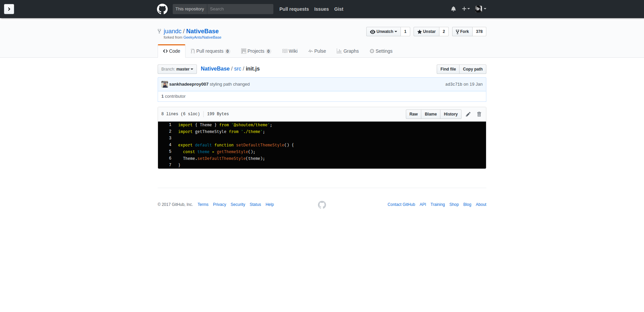Viewport: 644px width, 312px height.
Task: Click Gist in top navigation
Action: 339,9
